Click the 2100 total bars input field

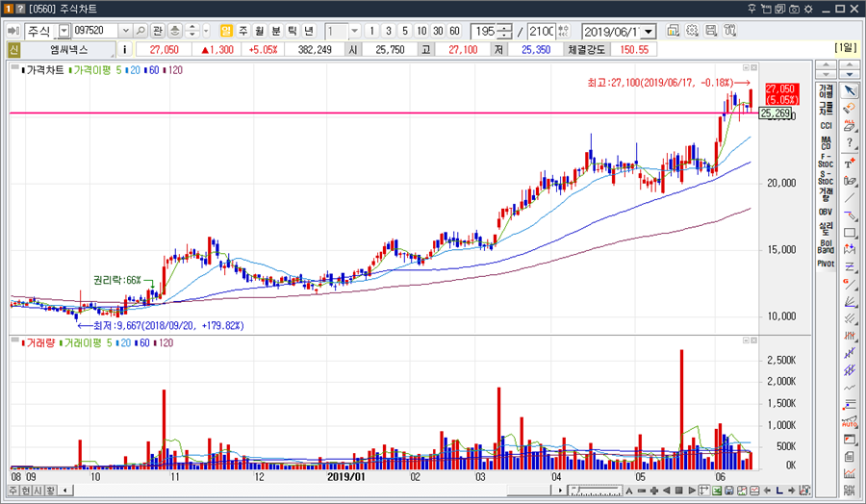pyautogui.click(x=541, y=31)
